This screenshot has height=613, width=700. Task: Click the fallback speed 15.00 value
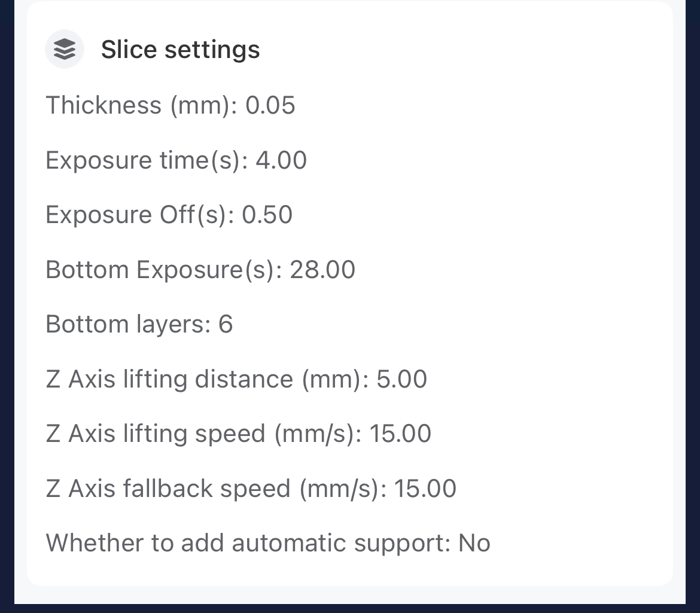[x=425, y=489]
